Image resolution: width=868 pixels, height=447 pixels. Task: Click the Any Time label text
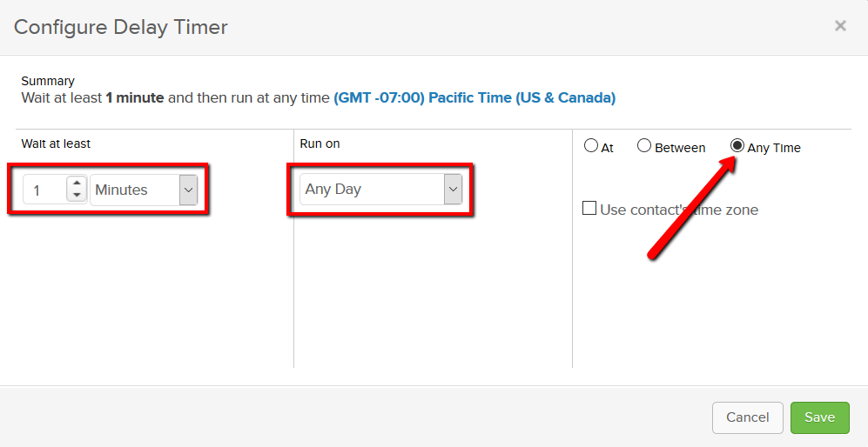click(774, 148)
